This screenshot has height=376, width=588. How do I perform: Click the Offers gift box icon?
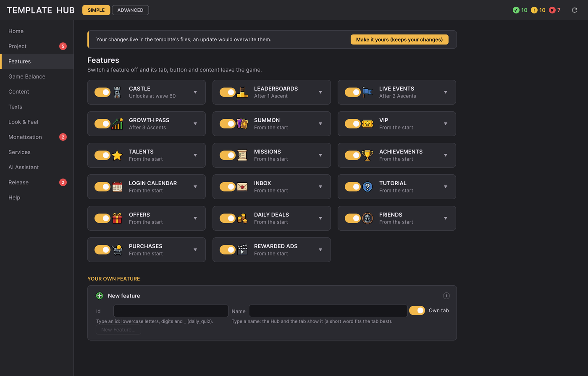117,218
